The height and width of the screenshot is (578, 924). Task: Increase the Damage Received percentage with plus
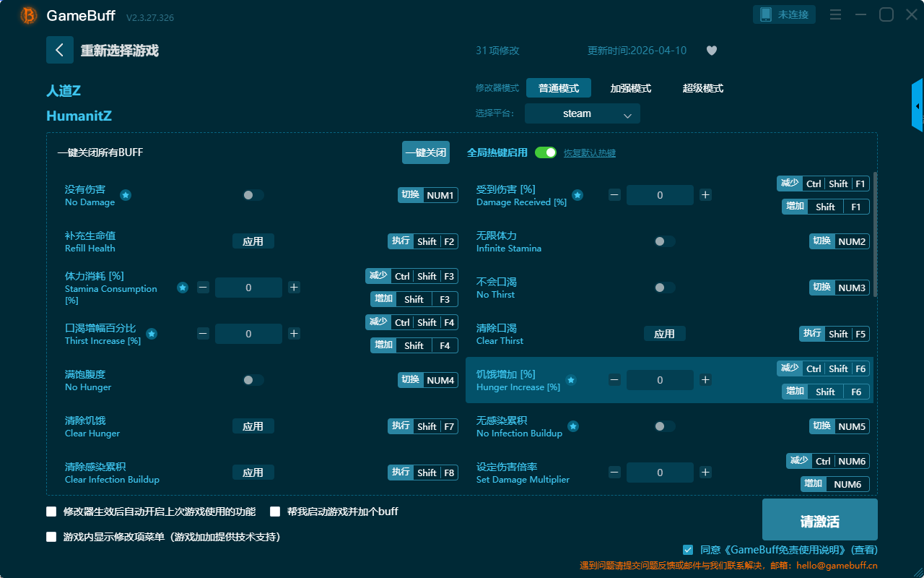pyautogui.click(x=705, y=195)
